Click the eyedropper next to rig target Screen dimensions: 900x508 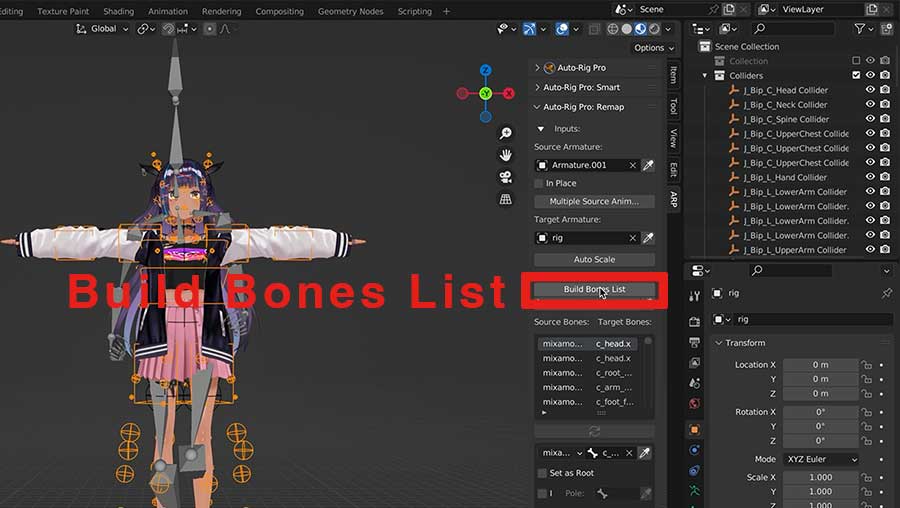[x=648, y=238]
